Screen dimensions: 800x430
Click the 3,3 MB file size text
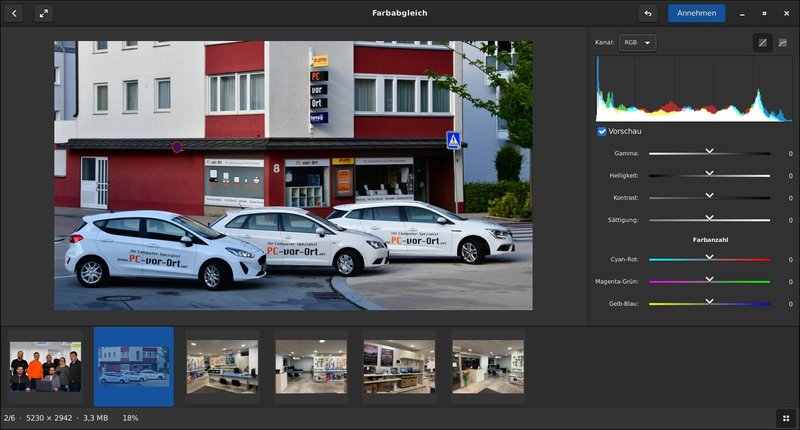tap(95, 418)
